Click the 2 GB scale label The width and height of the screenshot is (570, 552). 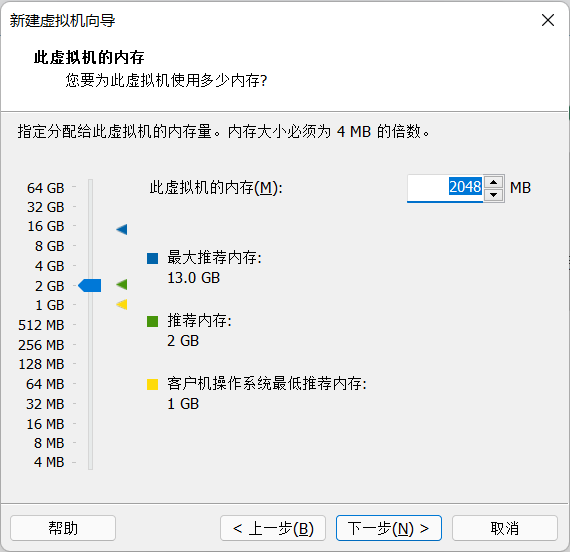pyautogui.click(x=49, y=286)
